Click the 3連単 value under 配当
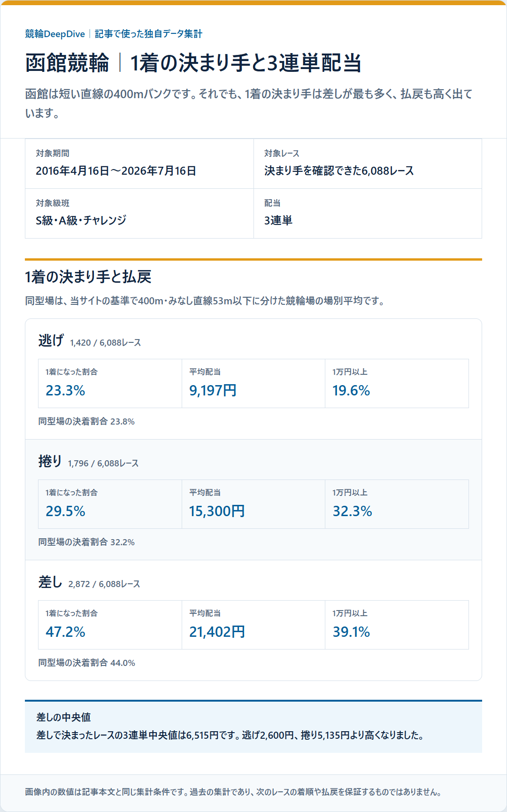This screenshot has width=507, height=812. point(278,220)
